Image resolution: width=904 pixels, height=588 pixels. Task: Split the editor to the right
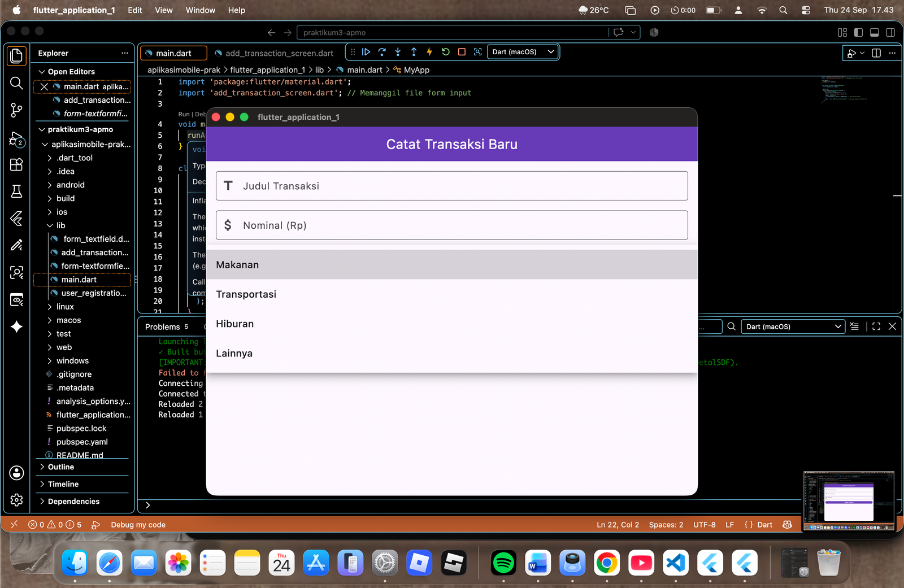876,53
